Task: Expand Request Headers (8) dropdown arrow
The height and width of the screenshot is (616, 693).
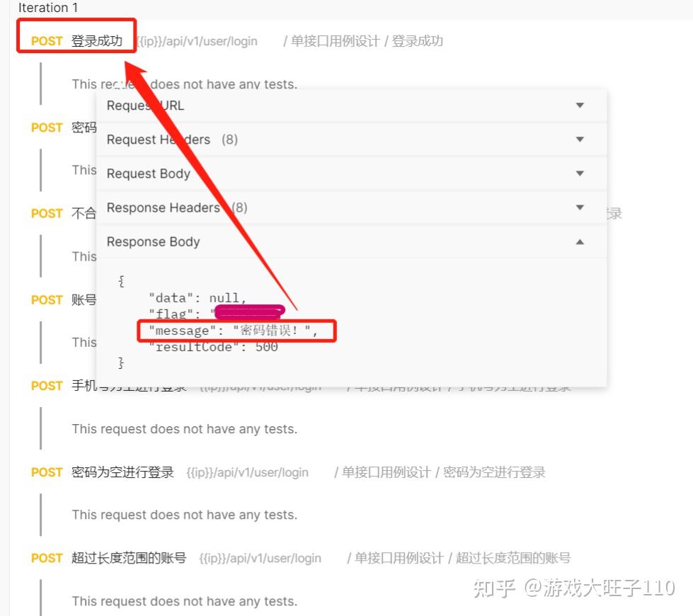Action: pyautogui.click(x=580, y=139)
